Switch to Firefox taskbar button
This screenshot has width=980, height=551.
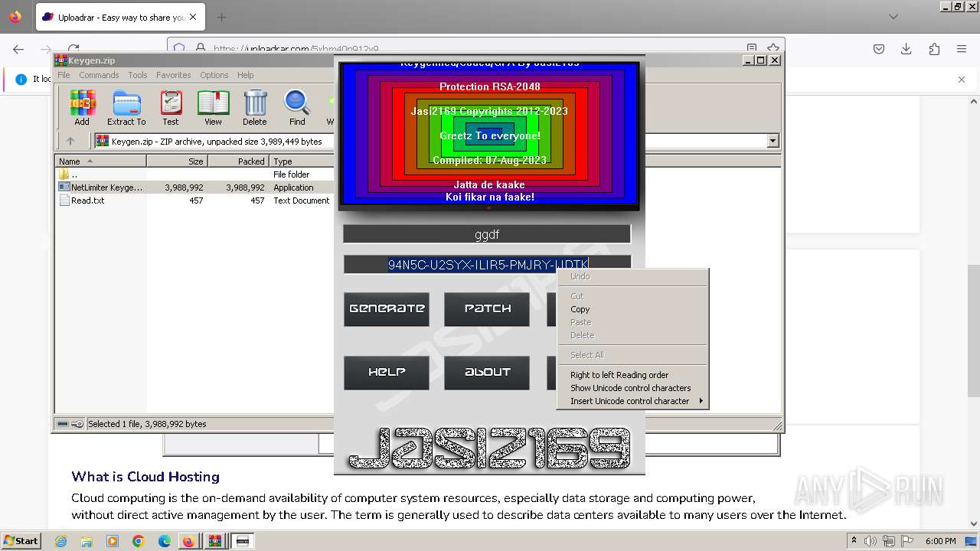click(x=188, y=541)
